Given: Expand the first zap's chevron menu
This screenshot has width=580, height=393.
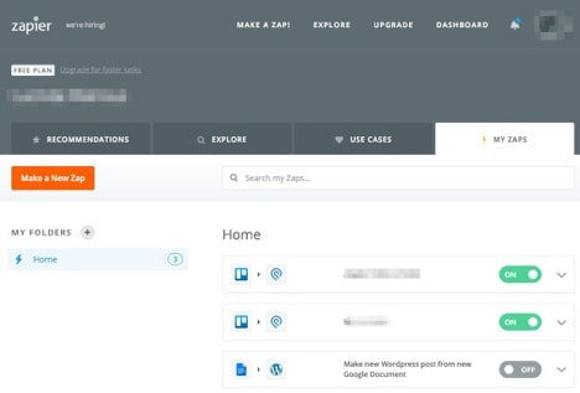Looking at the screenshot, I should pos(561,275).
